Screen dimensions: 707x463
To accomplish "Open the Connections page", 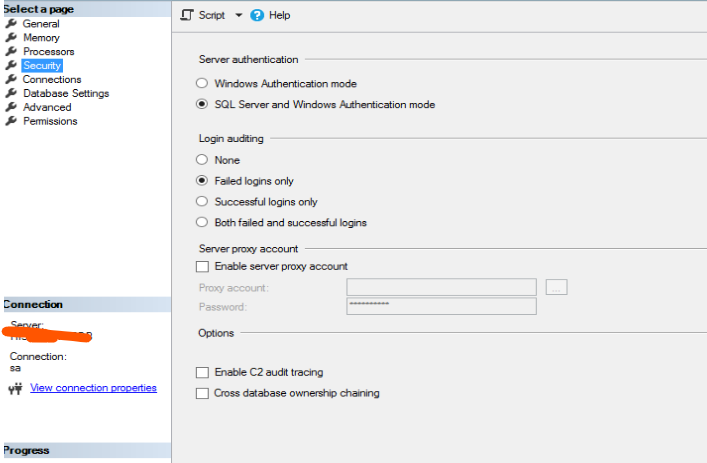I will (x=52, y=79).
